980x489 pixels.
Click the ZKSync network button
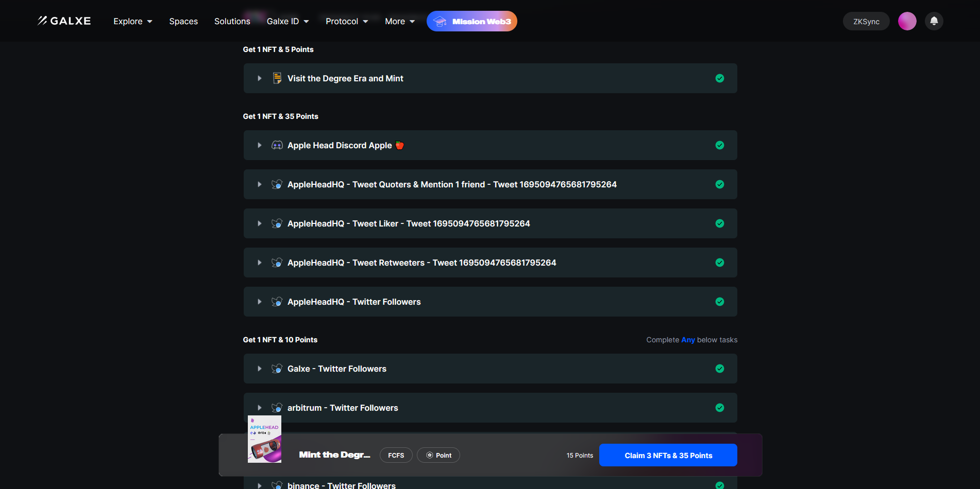(866, 21)
